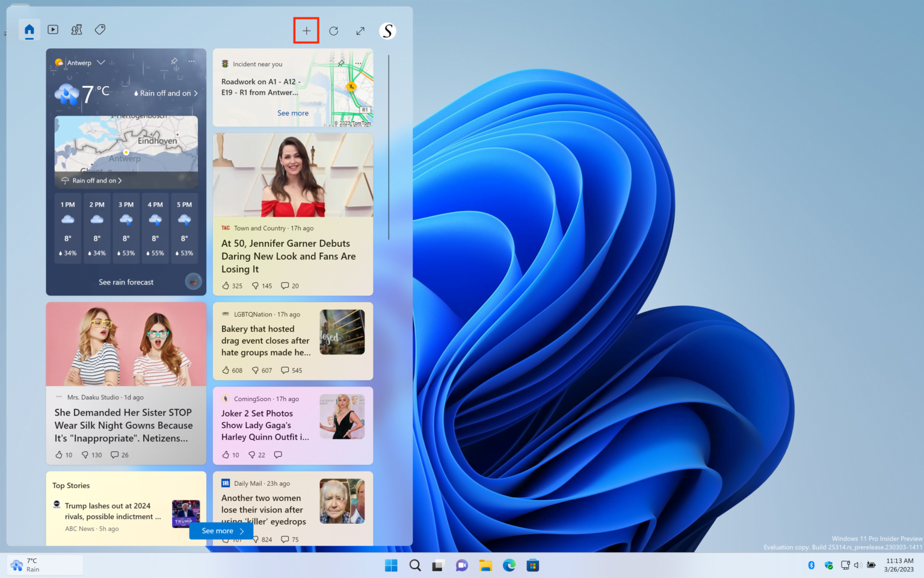The height and width of the screenshot is (578, 924).
Task: Expand the widgets board to full screen
Action: point(360,30)
